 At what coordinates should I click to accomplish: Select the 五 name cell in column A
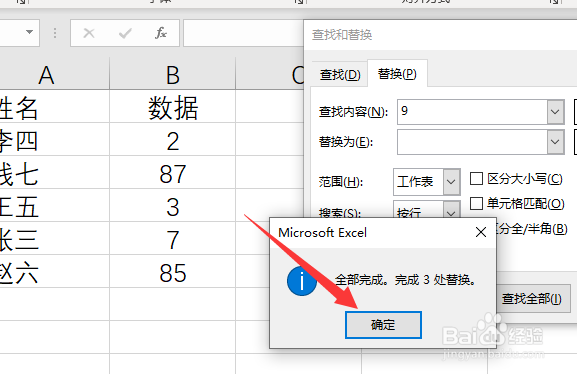pos(54,206)
